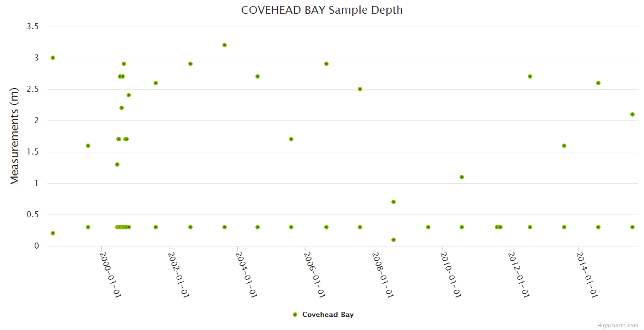Select the 1.3 m data point in 2000
This screenshot has width=644, height=330.
coord(117,164)
